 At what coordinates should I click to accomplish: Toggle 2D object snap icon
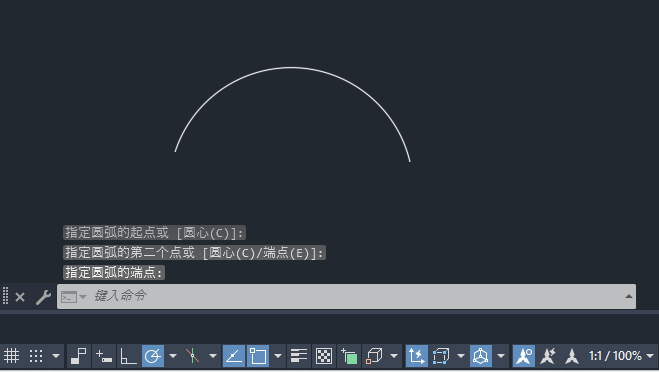coord(258,356)
